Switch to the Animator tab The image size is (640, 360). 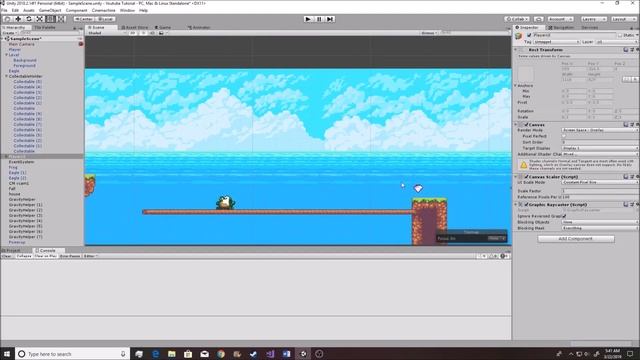pos(199,27)
